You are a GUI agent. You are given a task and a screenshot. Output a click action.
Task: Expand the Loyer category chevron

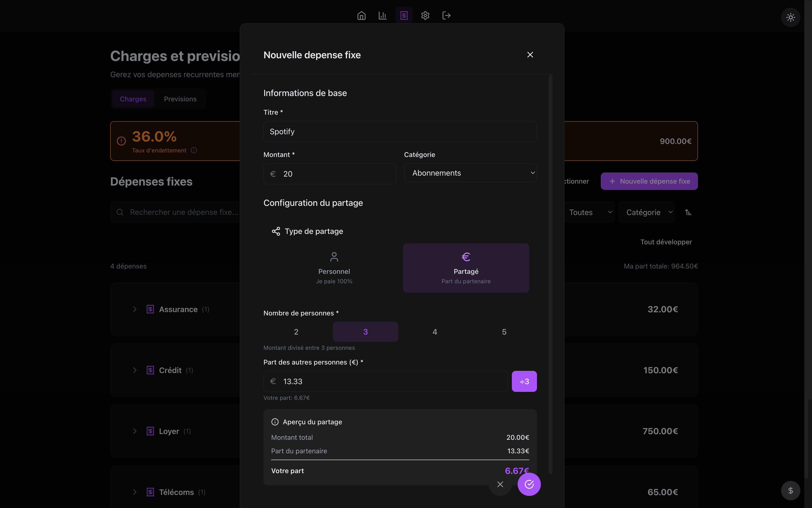click(135, 431)
